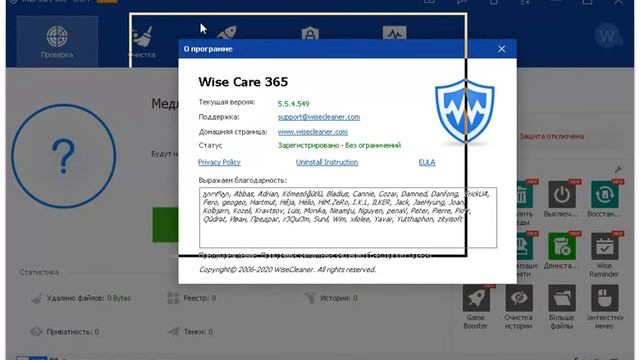Click the green button in the main window
This screenshot has height=360, width=640.
[x=165, y=224]
